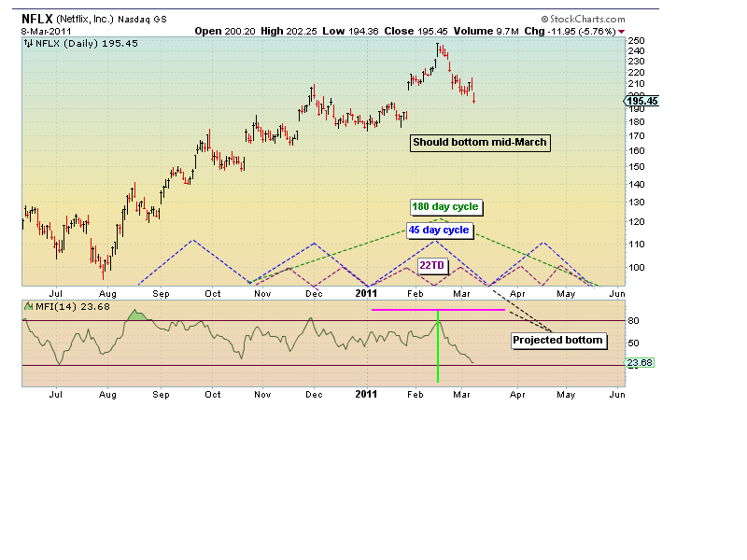Click the Low 194.36 value
747x560 pixels.
(351, 32)
